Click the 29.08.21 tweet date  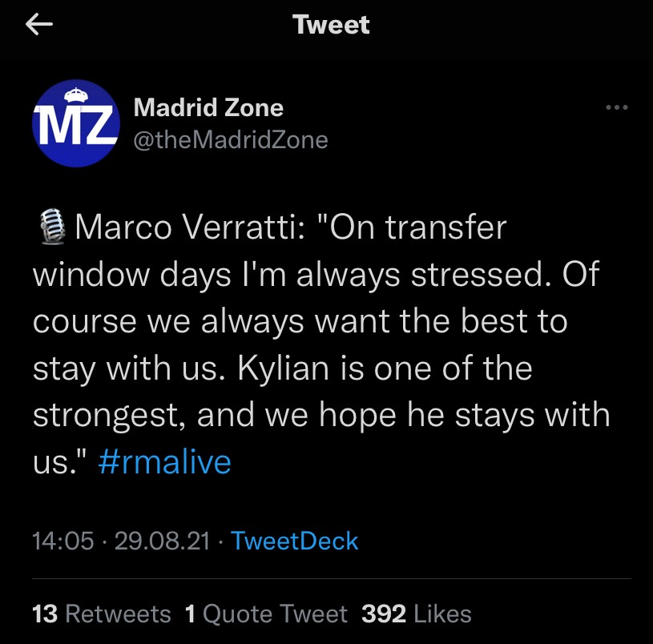click(163, 541)
